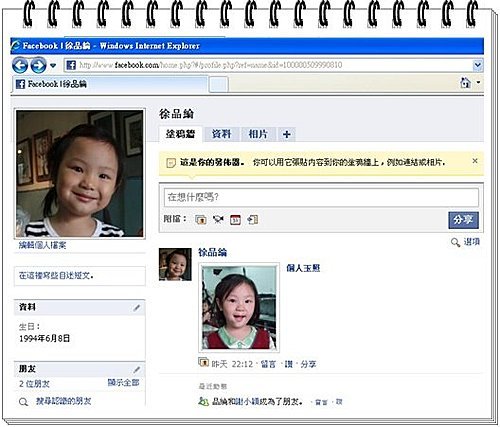Click the browser Forward arrow button

click(x=38, y=65)
